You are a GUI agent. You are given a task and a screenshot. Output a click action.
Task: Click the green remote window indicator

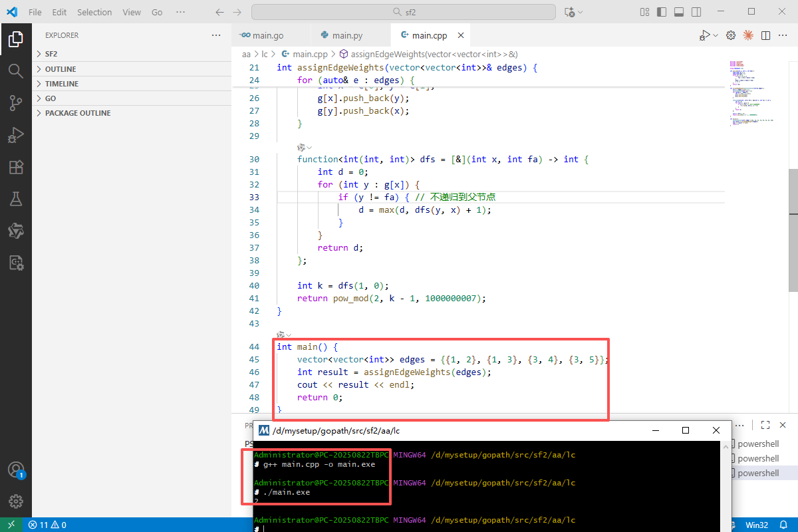(x=11, y=525)
